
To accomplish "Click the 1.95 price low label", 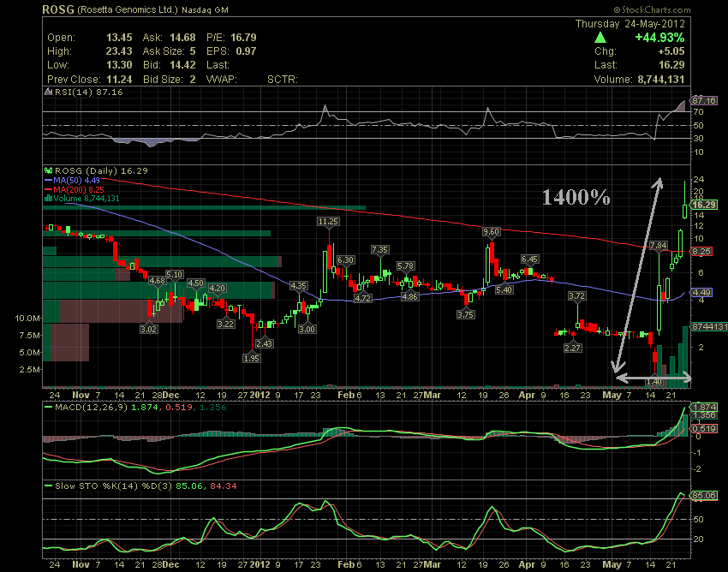I will point(252,358).
